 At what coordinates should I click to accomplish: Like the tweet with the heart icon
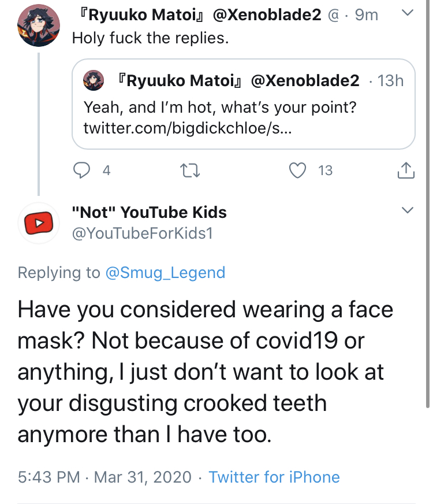pyautogui.click(x=297, y=170)
